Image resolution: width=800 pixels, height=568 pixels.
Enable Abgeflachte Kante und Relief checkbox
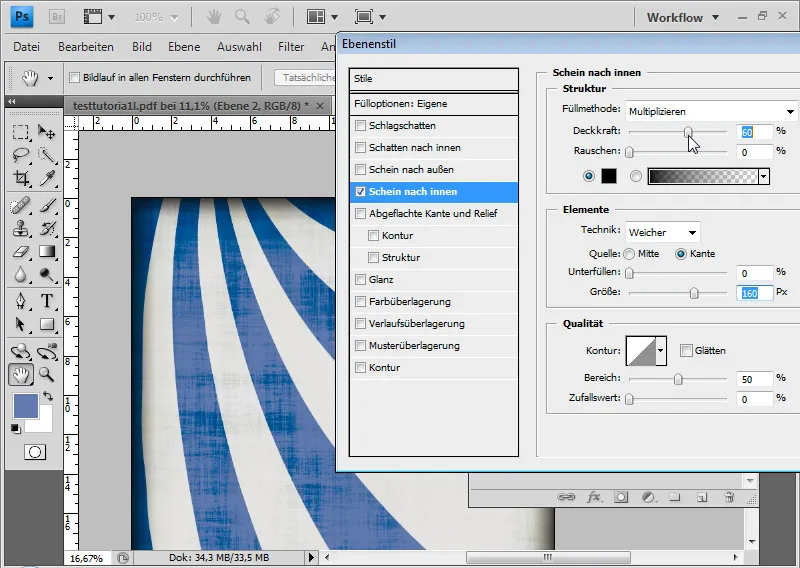tap(361, 213)
